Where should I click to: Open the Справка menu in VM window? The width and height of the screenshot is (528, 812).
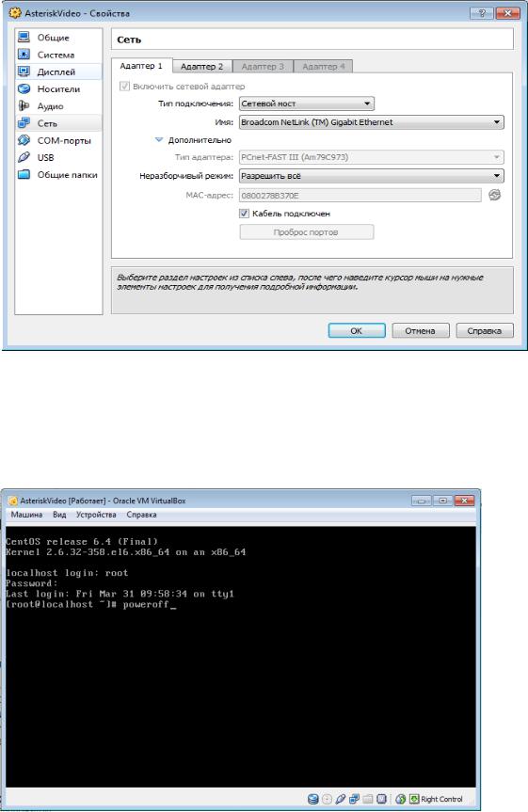tap(141, 515)
